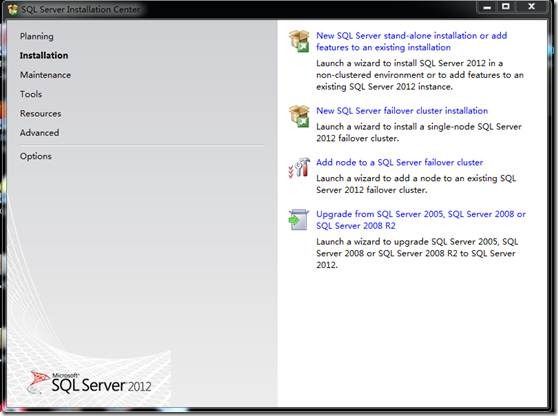Launch new SQL Server stand-alone installation link

(x=412, y=41)
